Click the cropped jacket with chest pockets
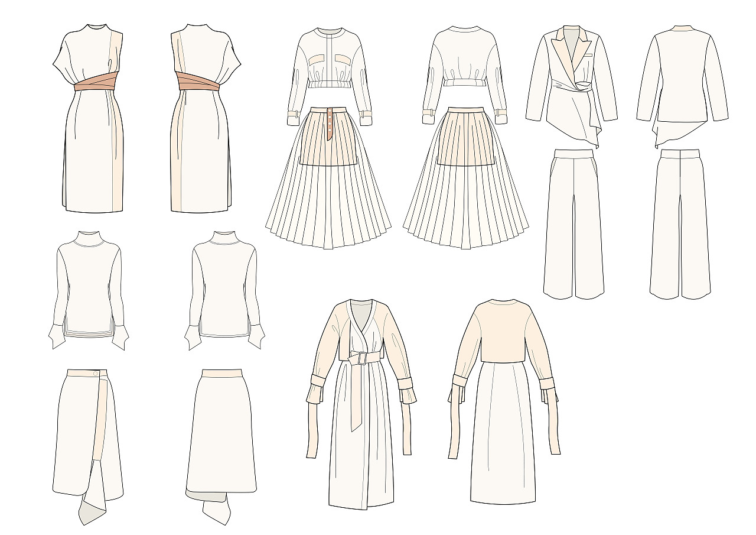This screenshot has width=756, height=535. [x=329, y=76]
